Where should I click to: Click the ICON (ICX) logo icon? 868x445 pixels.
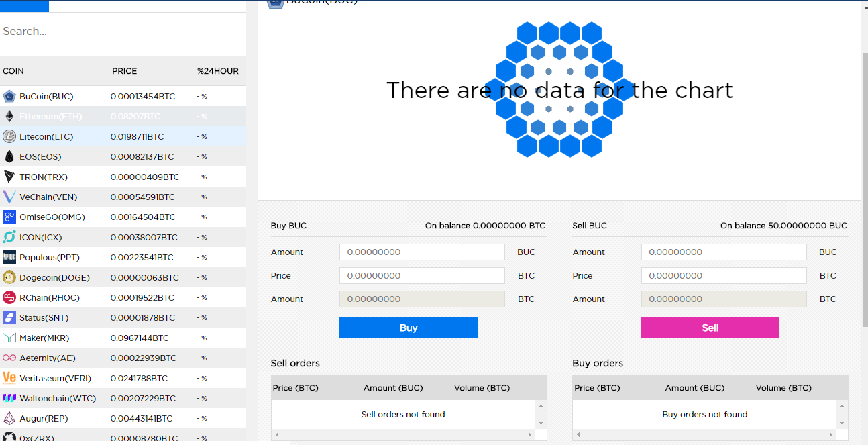click(9, 238)
